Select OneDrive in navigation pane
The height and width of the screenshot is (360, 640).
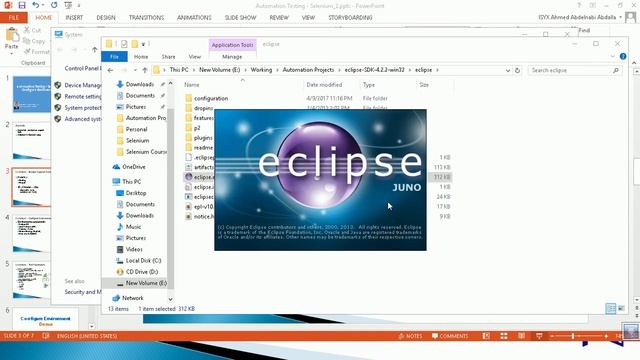click(x=133, y=167)
